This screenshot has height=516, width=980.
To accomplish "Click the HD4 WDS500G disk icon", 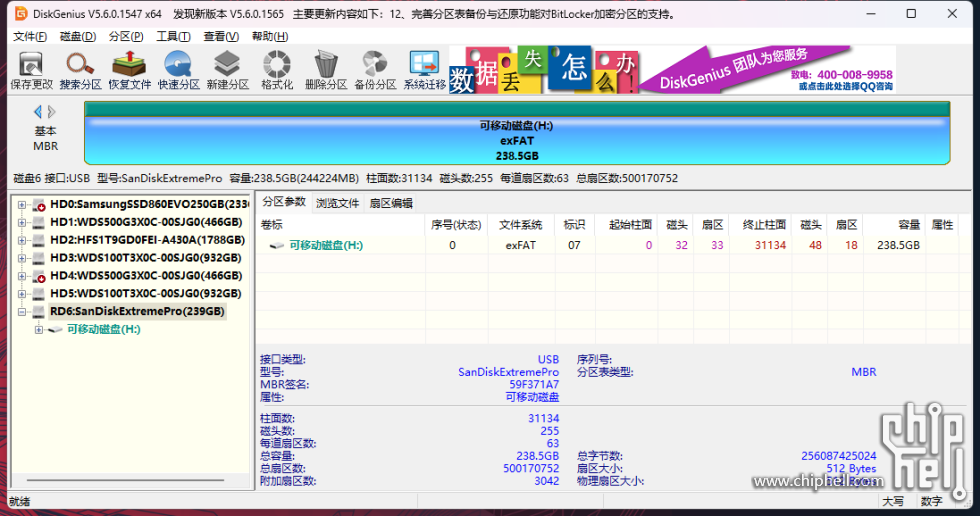I will click(39, 276).
